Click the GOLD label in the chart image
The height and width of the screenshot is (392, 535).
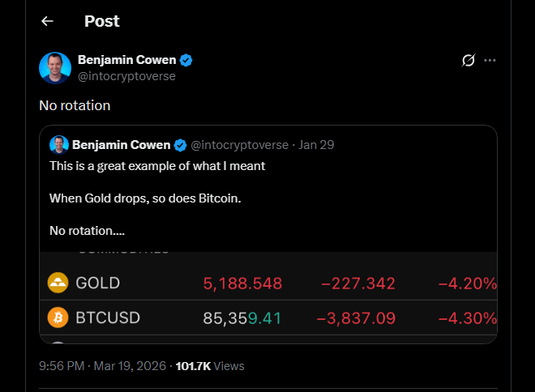pos(97,283)
